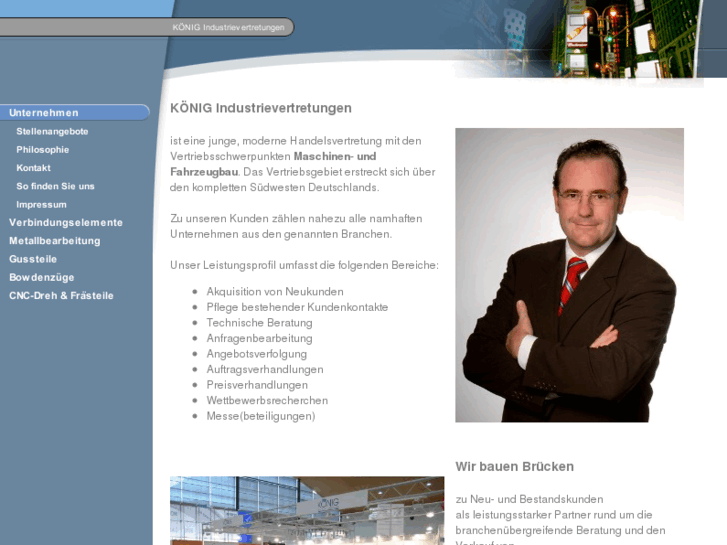Screen dimensions: 727x545
Task: Click the sentence Zu unseren Kunden zählen
Action: point(296,226)
